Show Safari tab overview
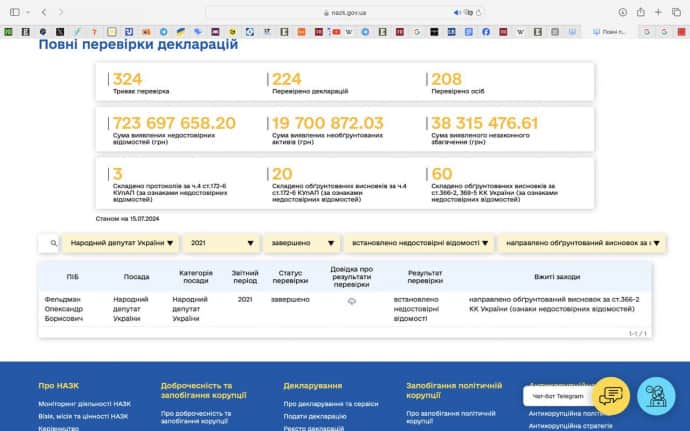This screenshot has height=431, width=690. [x=675, y=12]
